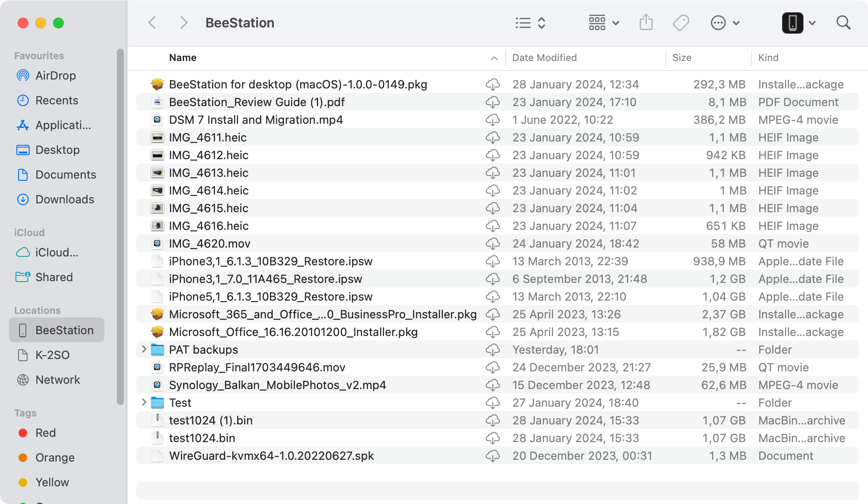This screenshot has height=504, width=868.
Task: Expand the PAT backups folder
Action: pyautogui.click(x=144, y=349)
